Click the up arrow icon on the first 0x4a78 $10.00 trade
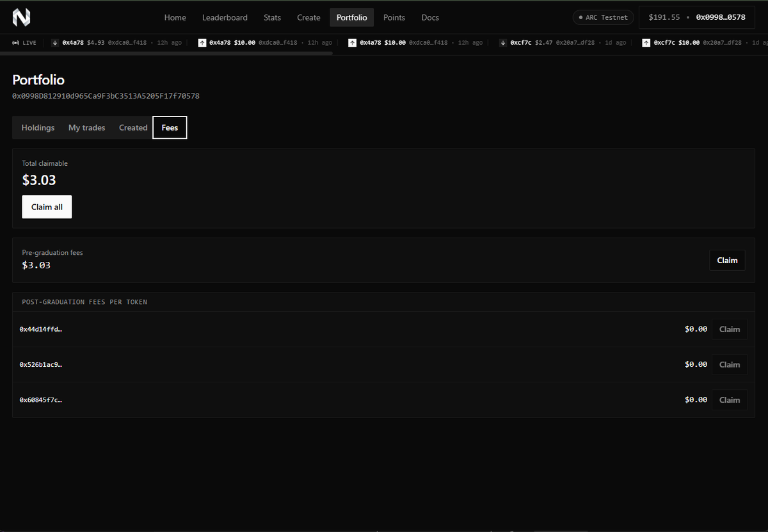The height and width of the screenshot is (532, 768). tap(202, 43)
